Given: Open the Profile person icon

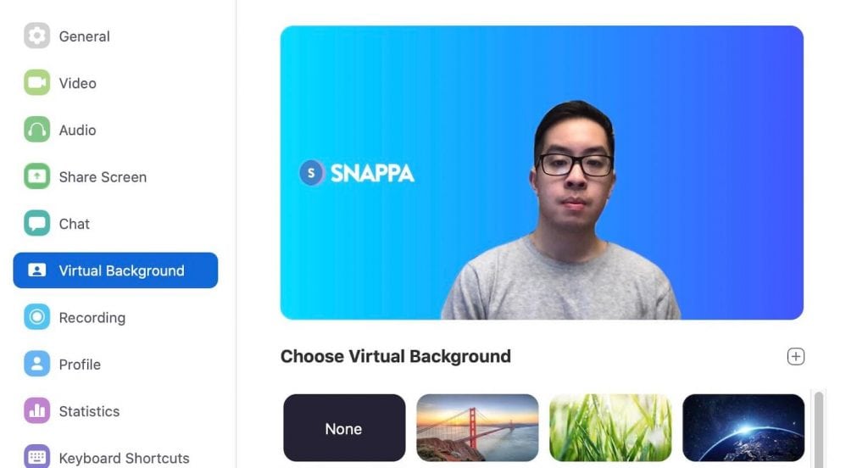Looking at the screenshot, I should coord(37,364).
